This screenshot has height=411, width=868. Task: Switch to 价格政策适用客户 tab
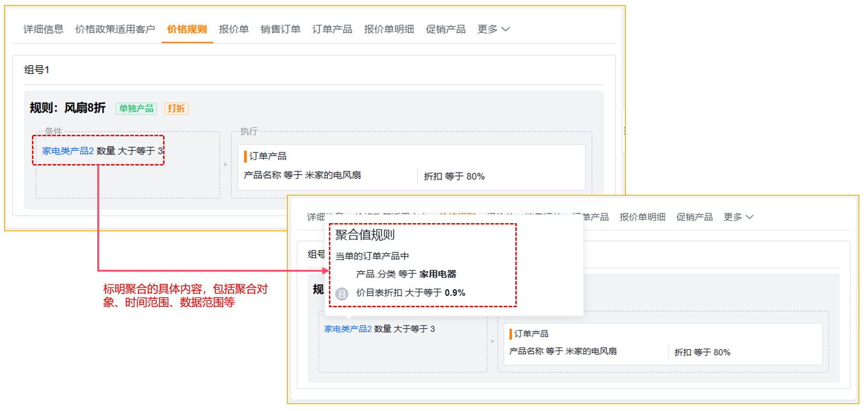point(115,29)
